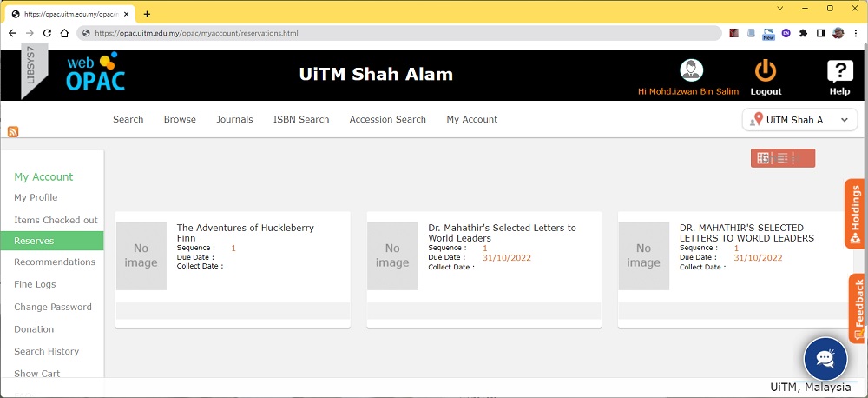
Task: Open the My Account top menu
Action: coord(471,119)
